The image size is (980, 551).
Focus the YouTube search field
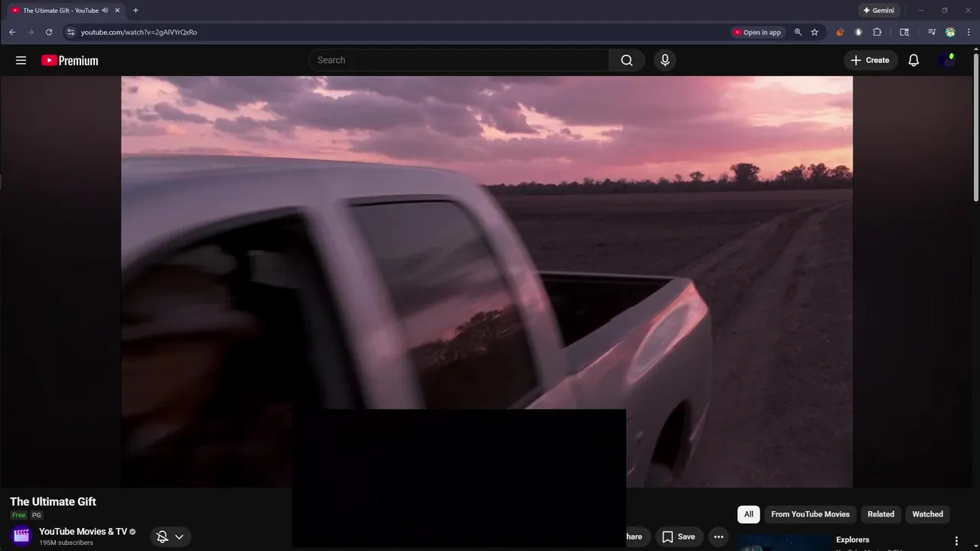(x=459, y=60)
